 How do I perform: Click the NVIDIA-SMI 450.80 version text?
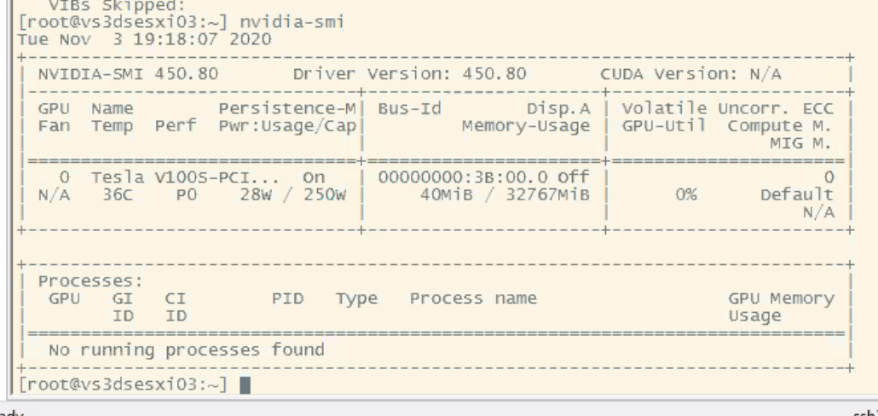coord(128,74)
